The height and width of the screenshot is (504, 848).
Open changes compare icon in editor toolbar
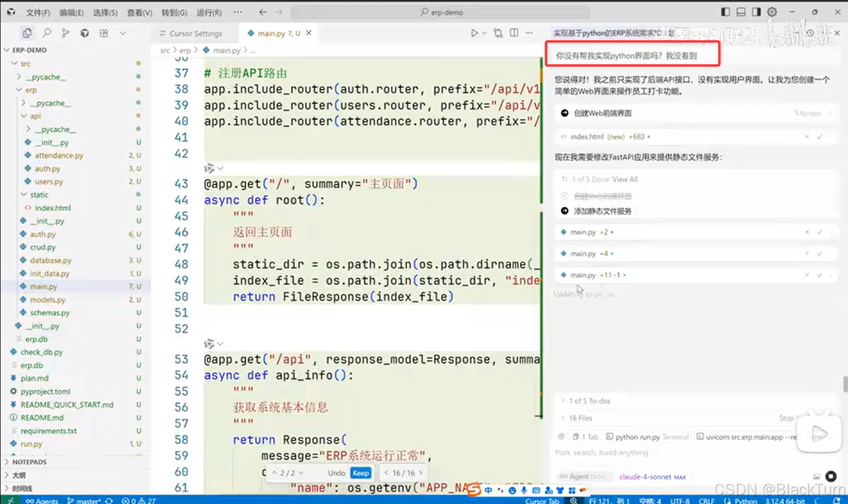coord(498,33)
